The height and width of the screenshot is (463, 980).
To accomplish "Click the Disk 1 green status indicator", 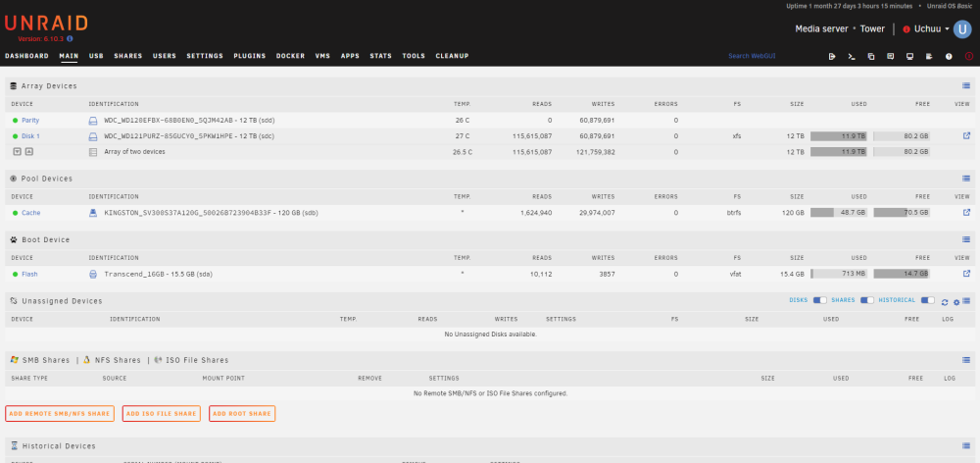I will [x=15, y=136].
